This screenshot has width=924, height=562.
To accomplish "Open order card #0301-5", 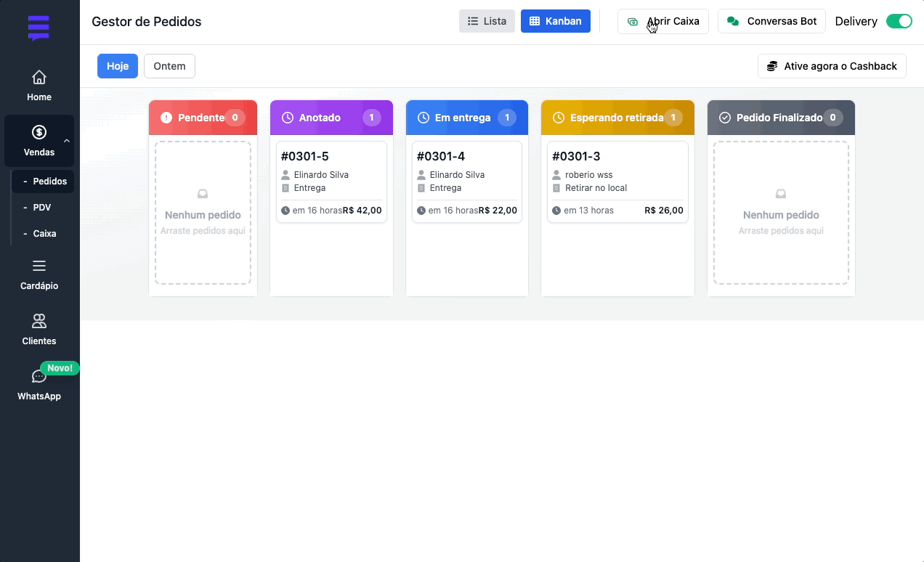I will point(331,182).
